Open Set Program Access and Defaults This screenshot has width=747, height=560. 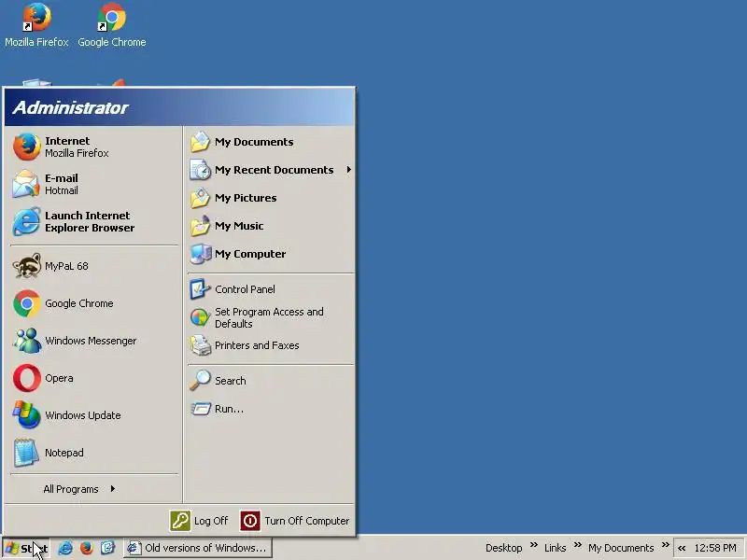[x=271, y=317]
